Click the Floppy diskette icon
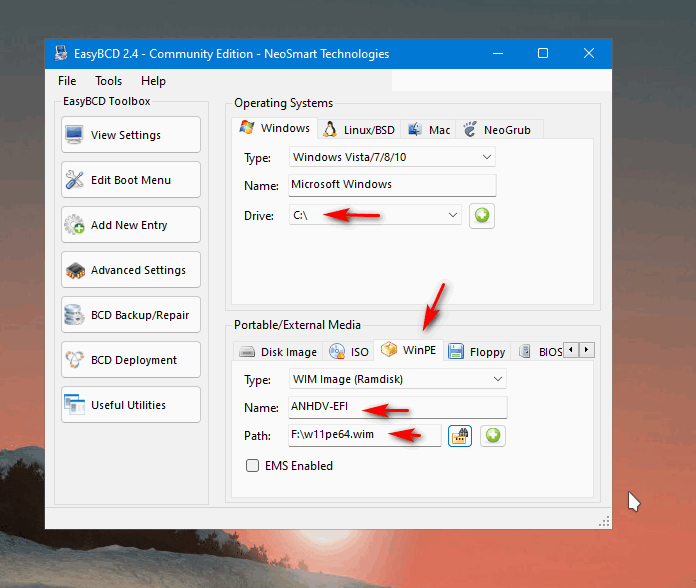Screen dimensions: 696x588 455,351
